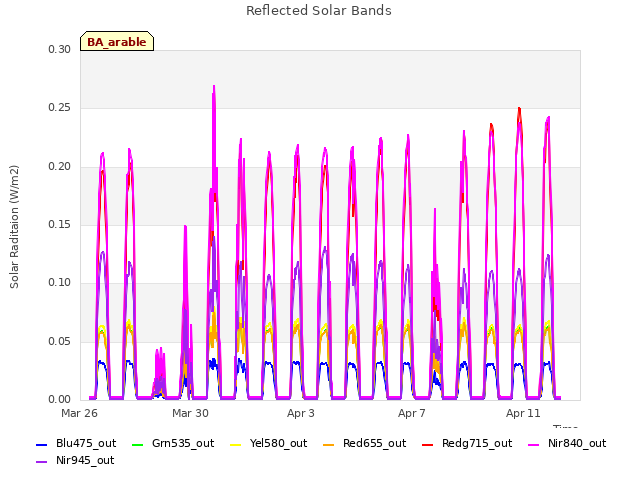Click the Nir840 spike near 0.15 before Mar 30
This screenshot has height=480, width=640.
pyautogui.click(x=185, y=227)
